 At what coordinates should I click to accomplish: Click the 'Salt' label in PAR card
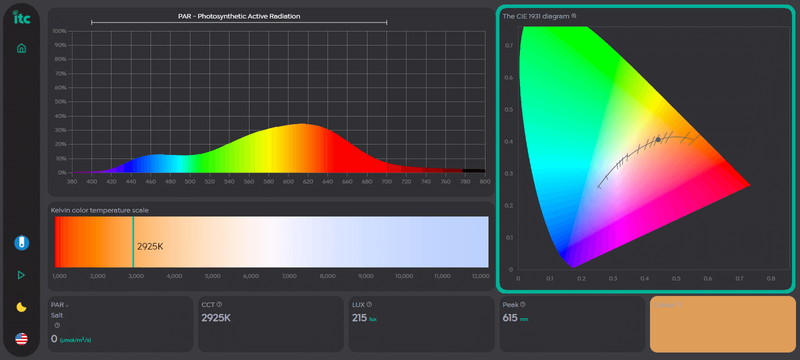tap(57, 315)
